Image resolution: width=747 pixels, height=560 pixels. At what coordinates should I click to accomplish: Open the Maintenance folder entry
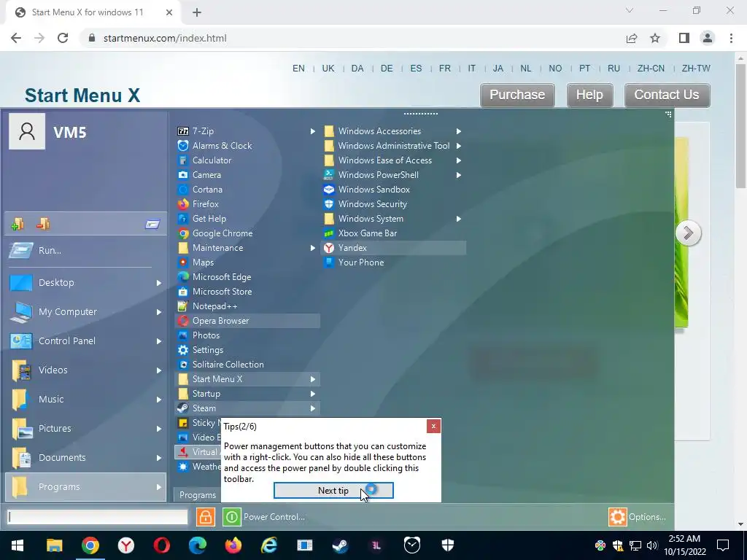pos(247,248)
